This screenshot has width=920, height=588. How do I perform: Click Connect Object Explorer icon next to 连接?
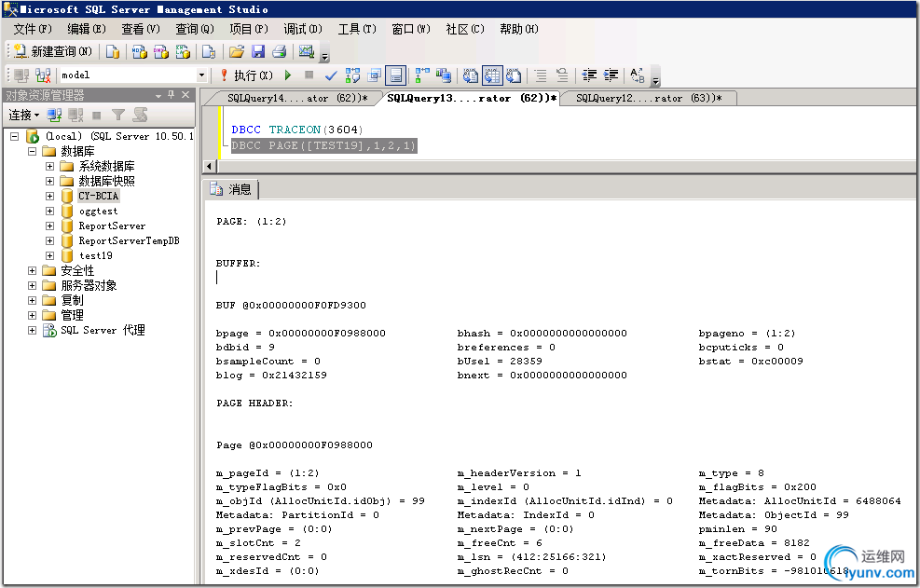pos(54,115)
